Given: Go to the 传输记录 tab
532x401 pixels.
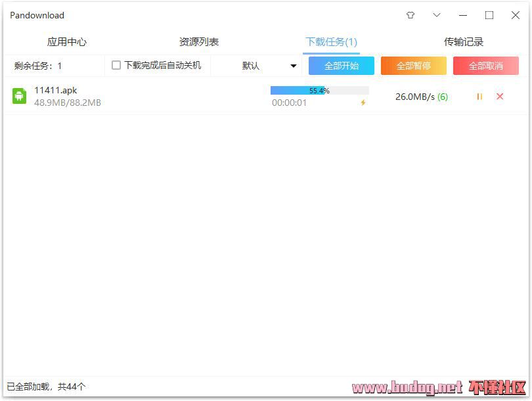Looking at the screenshot, I should [464, 42].
